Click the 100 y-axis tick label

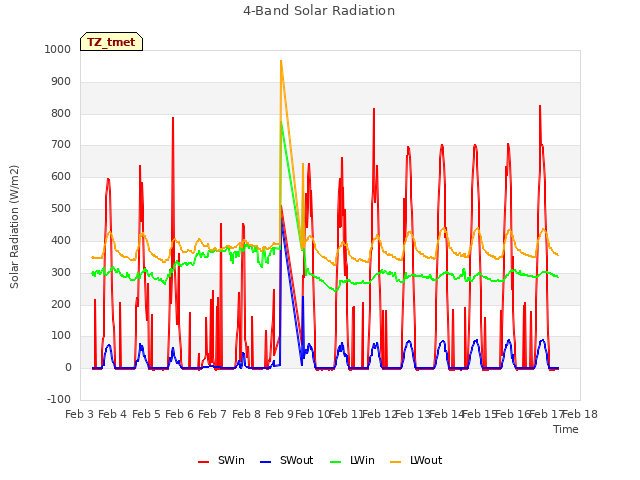[60, 336]
